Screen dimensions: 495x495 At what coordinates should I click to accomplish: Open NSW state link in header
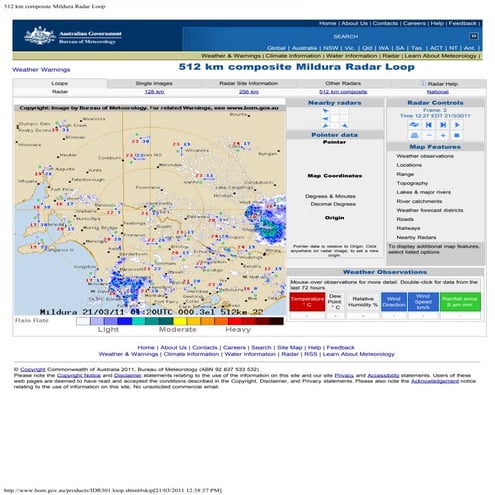pos(331,48)
